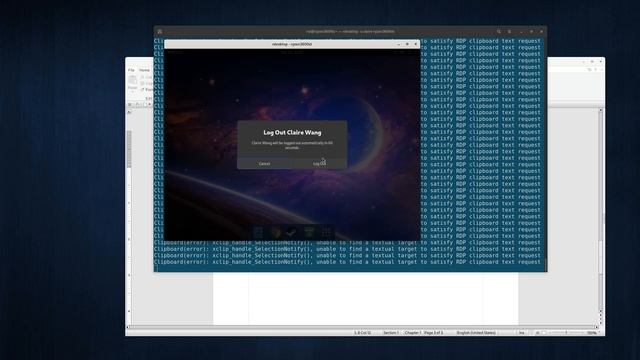Click 'Chapter 1' in the document status bar
This screenshot has width=640, height=360.
tap(413, 333)
